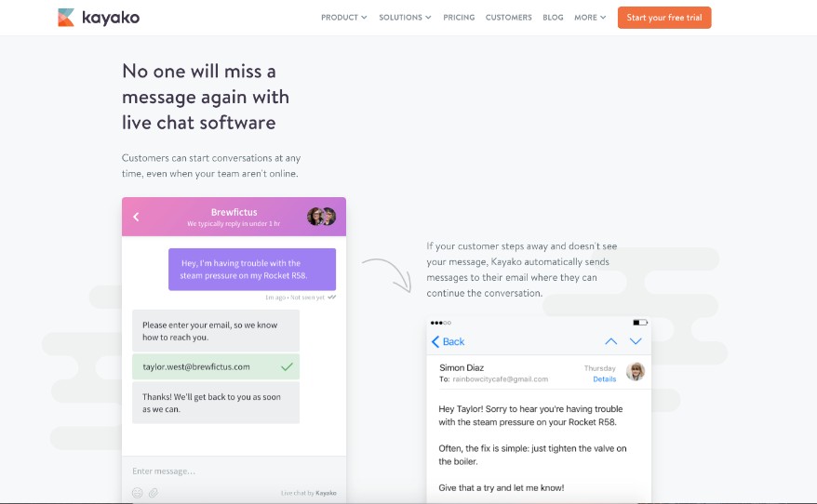Click the down arrow in the email header
Viewport: 817px width, 504px height.
click(x=636, y=341)
